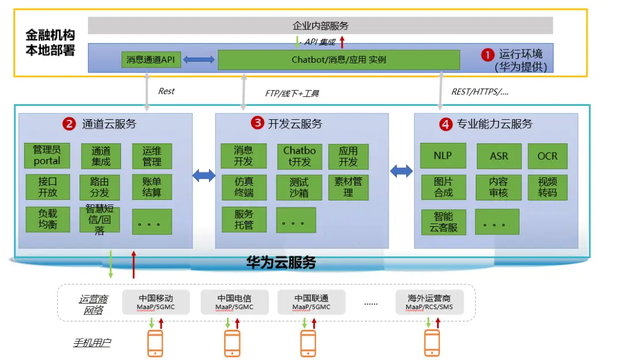Image resolution: width=622 pixels, height=364 pixels.
Task: Select the 负载均衡 box
Action: pyautogui.click(x=48, y=219)
